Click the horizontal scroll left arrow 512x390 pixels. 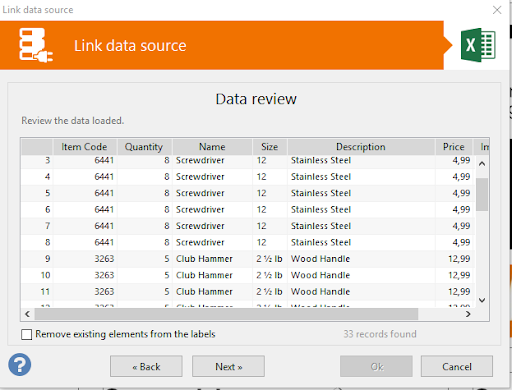(x=28, y=314)
